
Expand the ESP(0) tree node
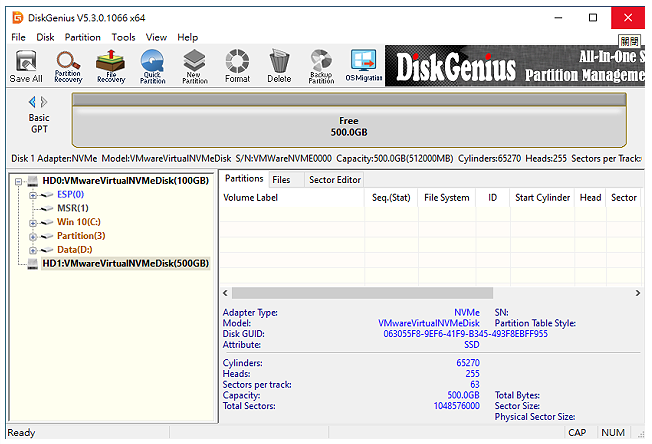tap(33, 195)
